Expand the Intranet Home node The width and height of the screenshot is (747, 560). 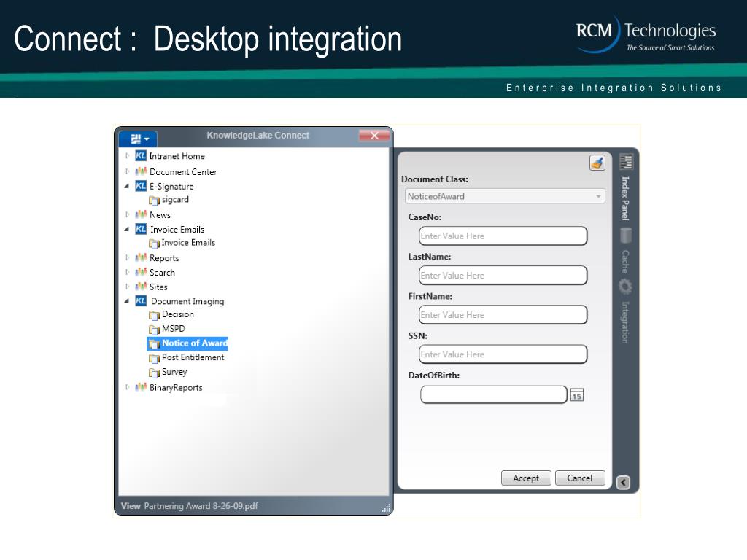pyautogui.click(x=127, y=156)
